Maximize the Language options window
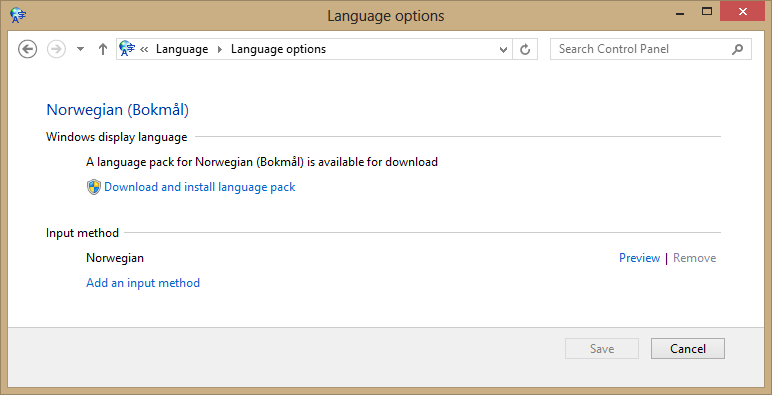772x395 pixels. 707,12
